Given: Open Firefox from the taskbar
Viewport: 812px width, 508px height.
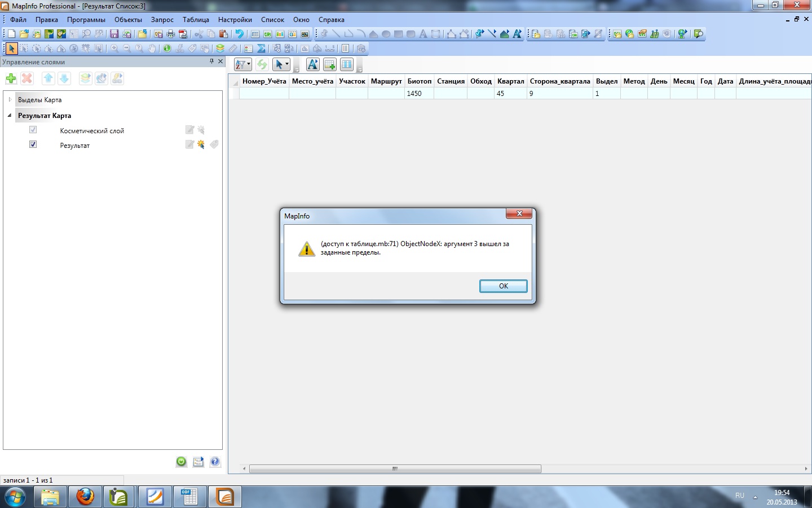Looking at the screenshot, I should 85,497.
